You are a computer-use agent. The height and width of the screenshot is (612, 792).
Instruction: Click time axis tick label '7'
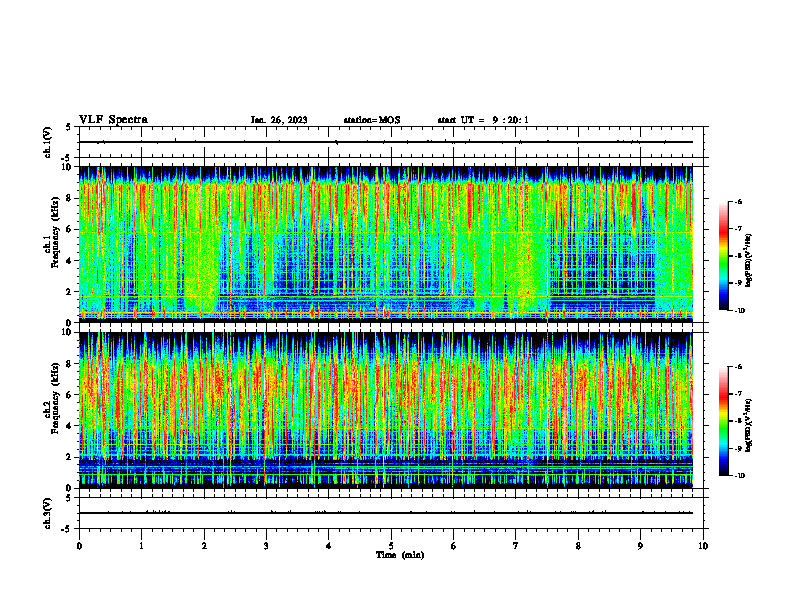point(516,546)
